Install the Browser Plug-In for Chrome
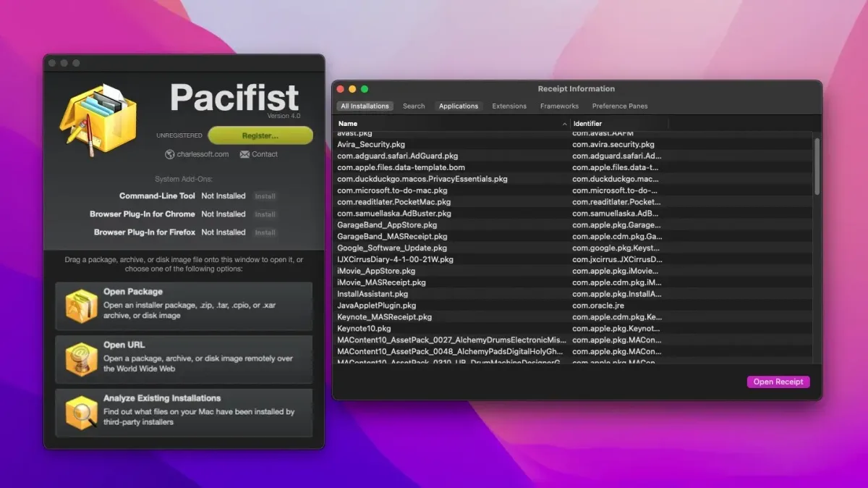 pyautogui.click(x=265, y=214)
